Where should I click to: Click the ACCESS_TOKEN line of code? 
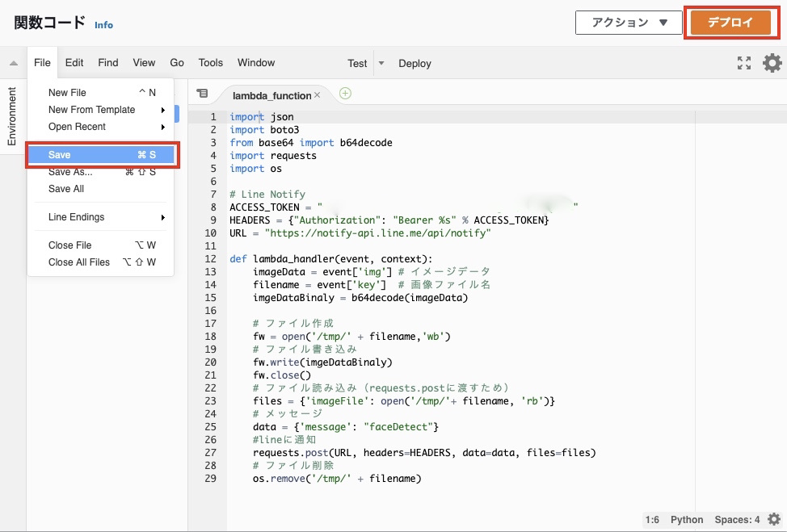click(403, 207)
